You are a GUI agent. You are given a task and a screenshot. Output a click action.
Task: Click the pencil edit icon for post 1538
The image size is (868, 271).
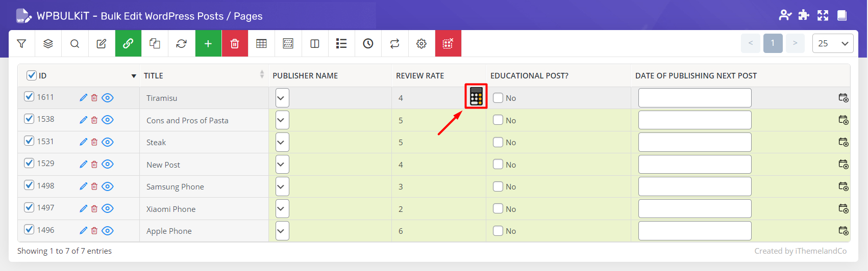[x=84, y=120]
